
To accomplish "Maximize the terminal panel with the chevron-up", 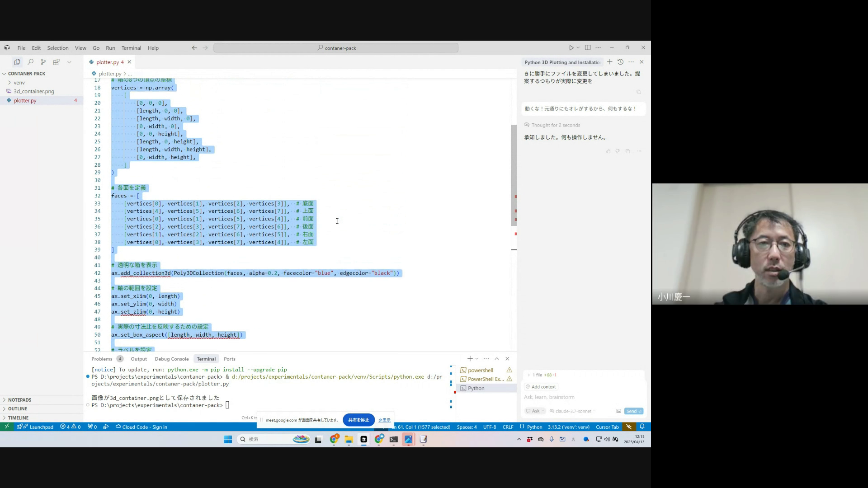I will tap(496, 359).
